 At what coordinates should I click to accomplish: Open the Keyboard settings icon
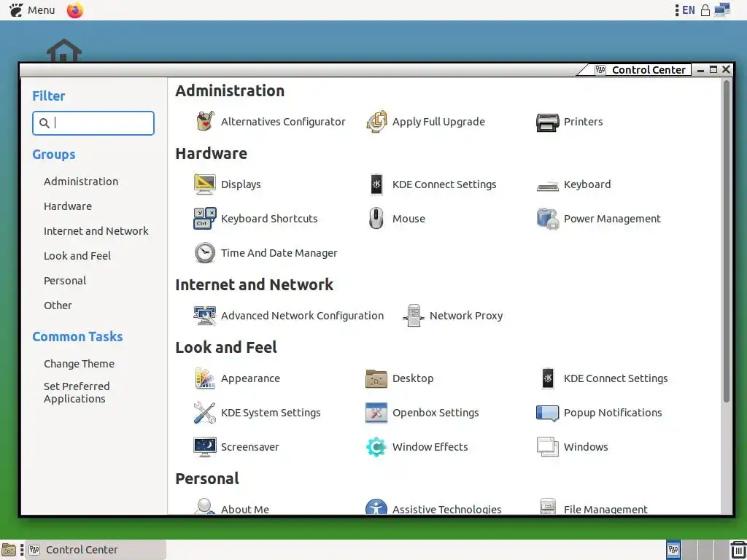click(x=547, y=184)
